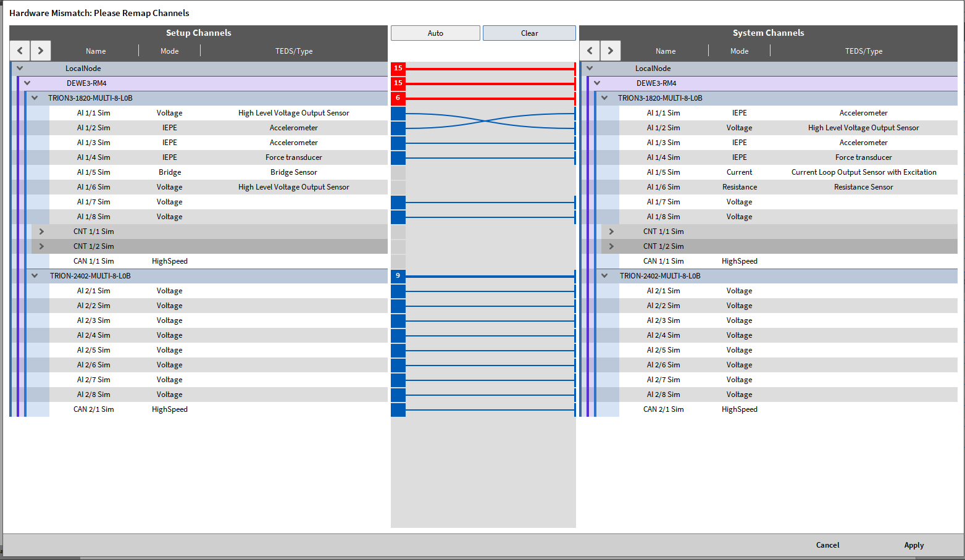
Task: Expand CNT 1/1 Sim in Setup Channels
Action: (x=41, y=232)
